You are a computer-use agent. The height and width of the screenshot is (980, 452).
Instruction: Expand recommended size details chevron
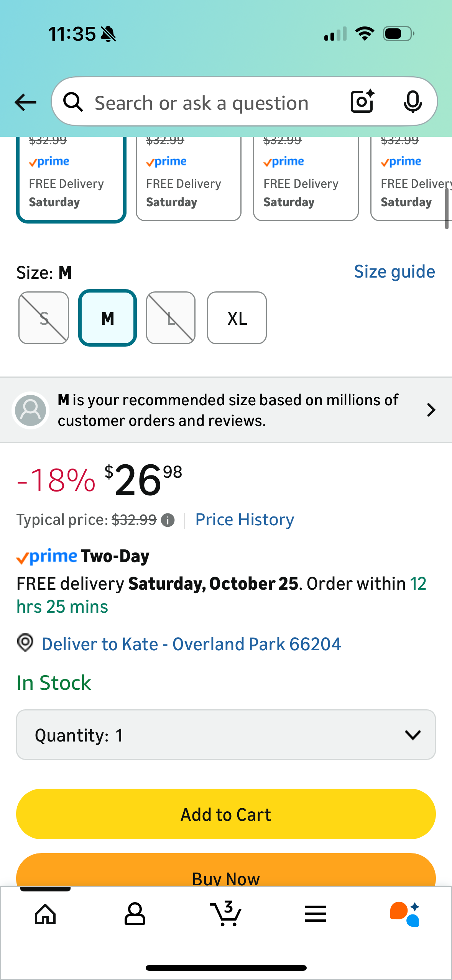click(x=431, y=410)
